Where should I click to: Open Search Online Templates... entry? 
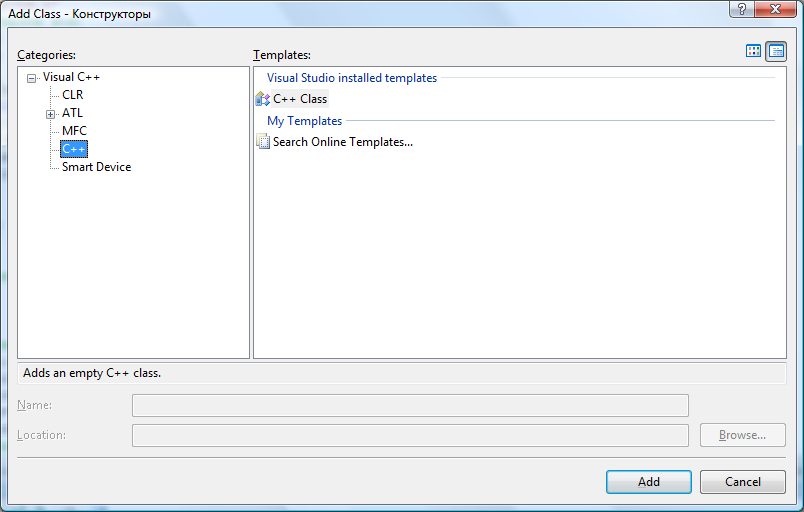(343, 142)
